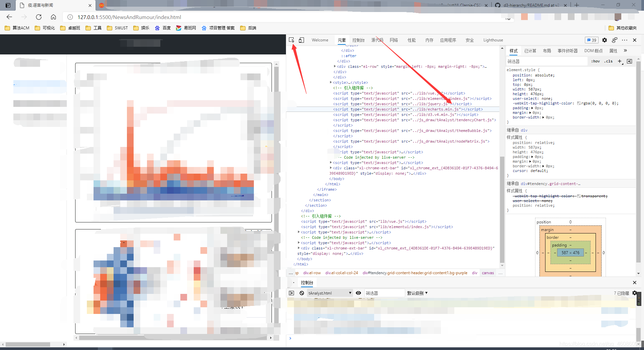Activate the inspect element picker tool

(292, 40)
